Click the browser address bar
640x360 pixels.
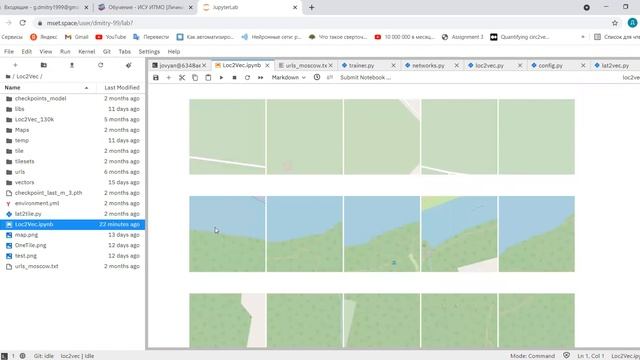(322, 23)
